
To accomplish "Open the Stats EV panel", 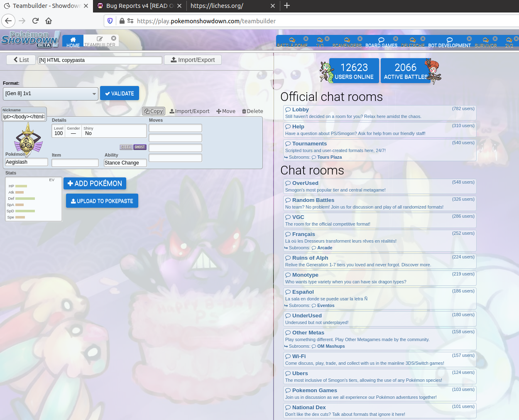I will (x=34, y=199).
